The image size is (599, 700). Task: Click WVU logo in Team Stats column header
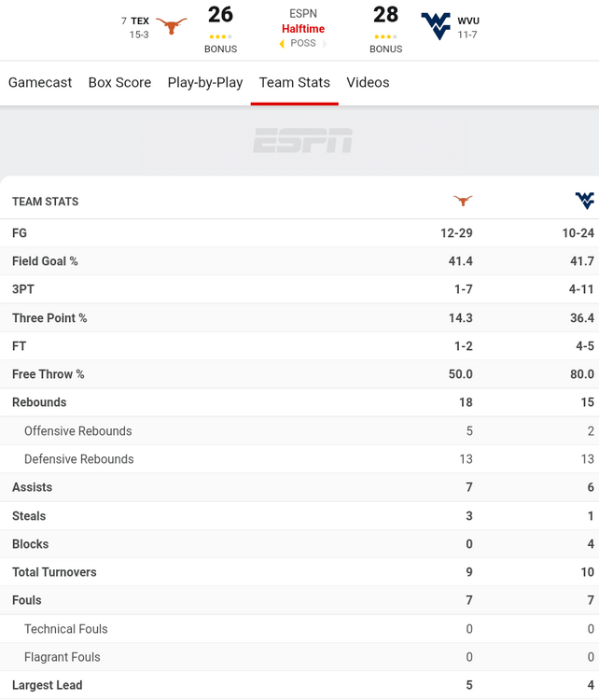click(584, 201)
